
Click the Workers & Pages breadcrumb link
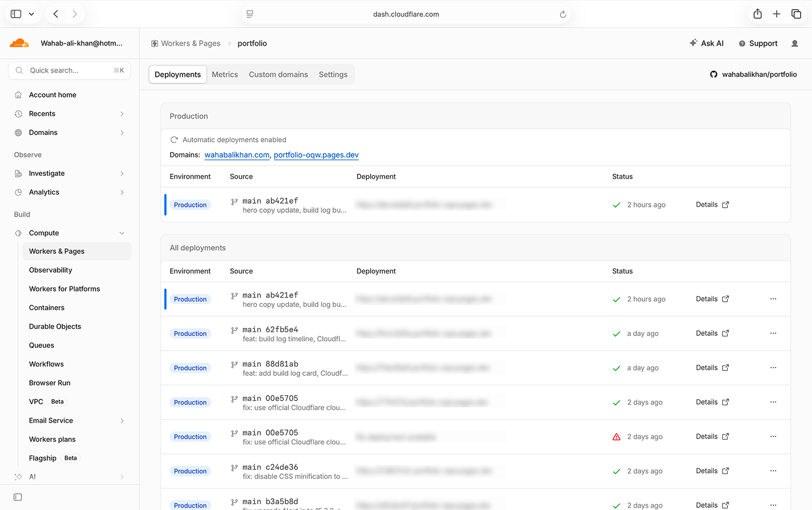(x=186, y=44)
